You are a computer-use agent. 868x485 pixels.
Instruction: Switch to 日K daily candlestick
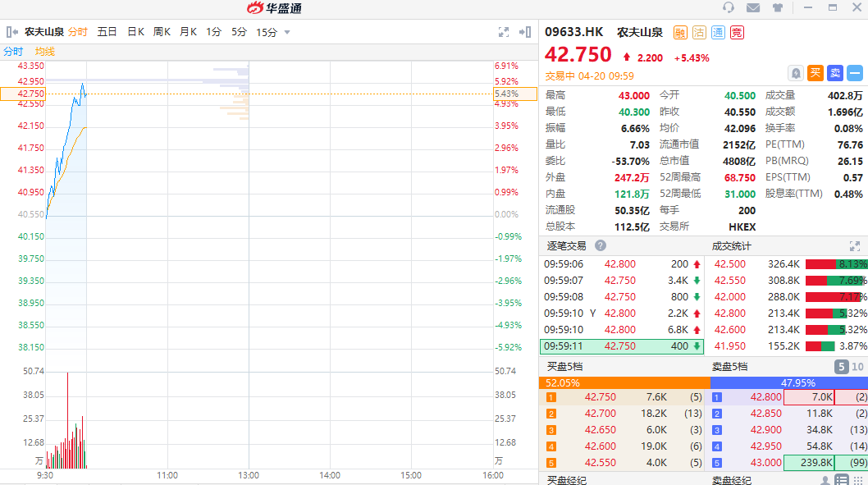pos(135,32)
